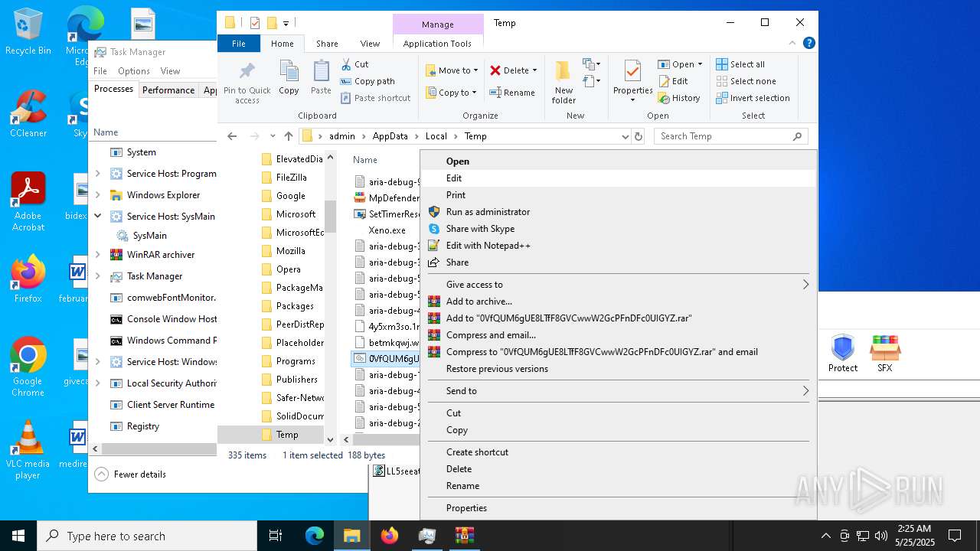The image size is (980, 551).
Task: Switch to the Share ribbon tab
Action: click(327, 44)
